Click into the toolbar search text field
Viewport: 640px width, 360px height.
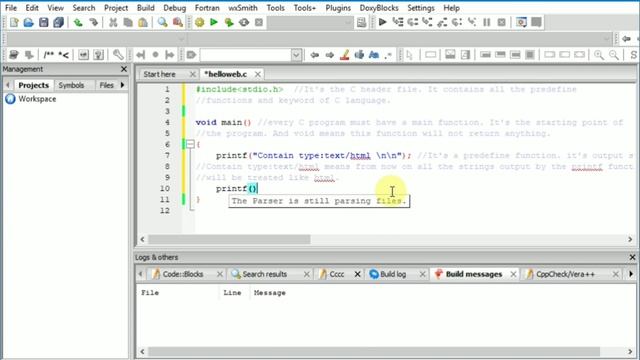tap(245, 55)
